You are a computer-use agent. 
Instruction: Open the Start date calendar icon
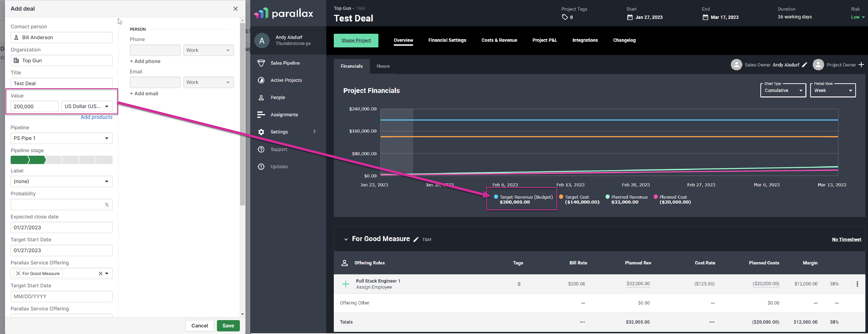point(630,17)
